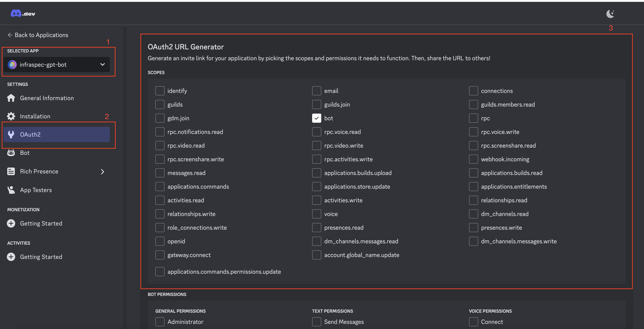
Task: Check the activities.read scope
Action: pyautogui.click(x=160, y=200)
